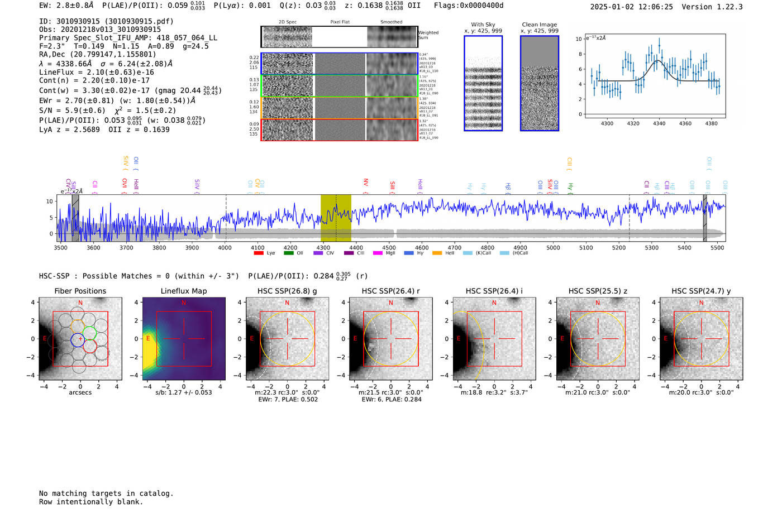Click the Gaussian emission line fit plot
The image size is (782, 532).
coord(655,76)
